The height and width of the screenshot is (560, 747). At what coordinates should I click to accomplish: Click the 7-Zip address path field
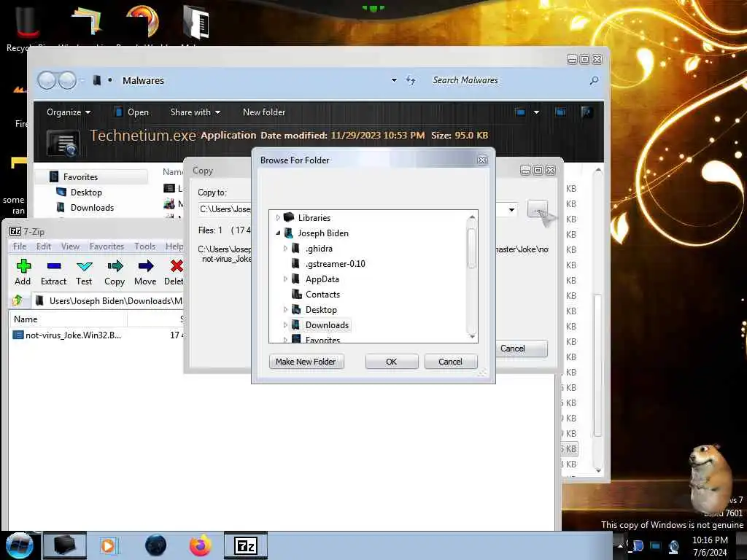pos(109,300)
